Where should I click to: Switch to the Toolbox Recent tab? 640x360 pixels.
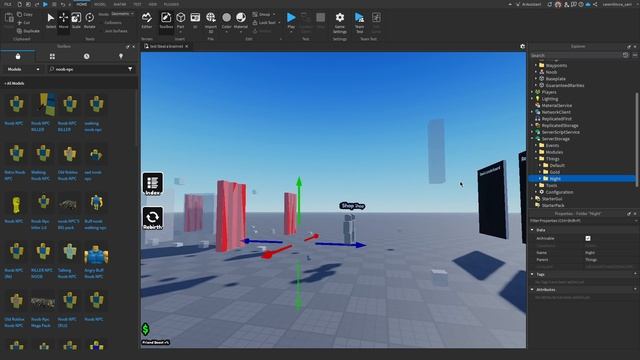(x=87, y=56)
